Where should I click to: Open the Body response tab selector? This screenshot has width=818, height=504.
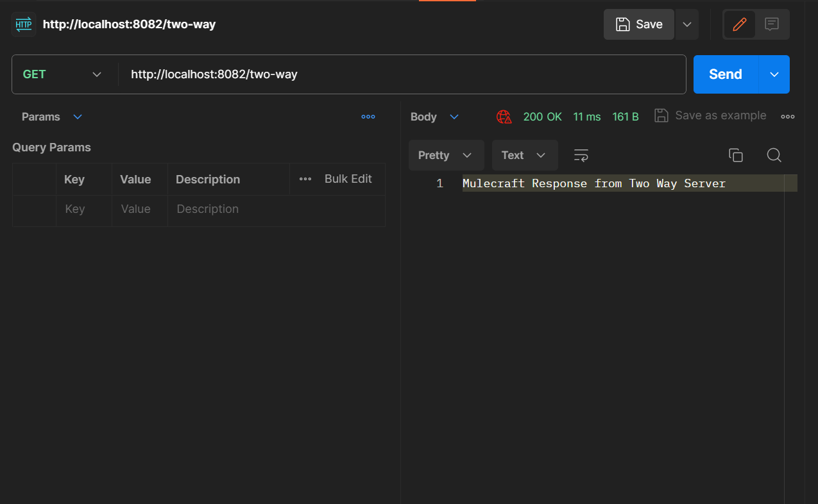pyautogui.click(x=434, y=117)
